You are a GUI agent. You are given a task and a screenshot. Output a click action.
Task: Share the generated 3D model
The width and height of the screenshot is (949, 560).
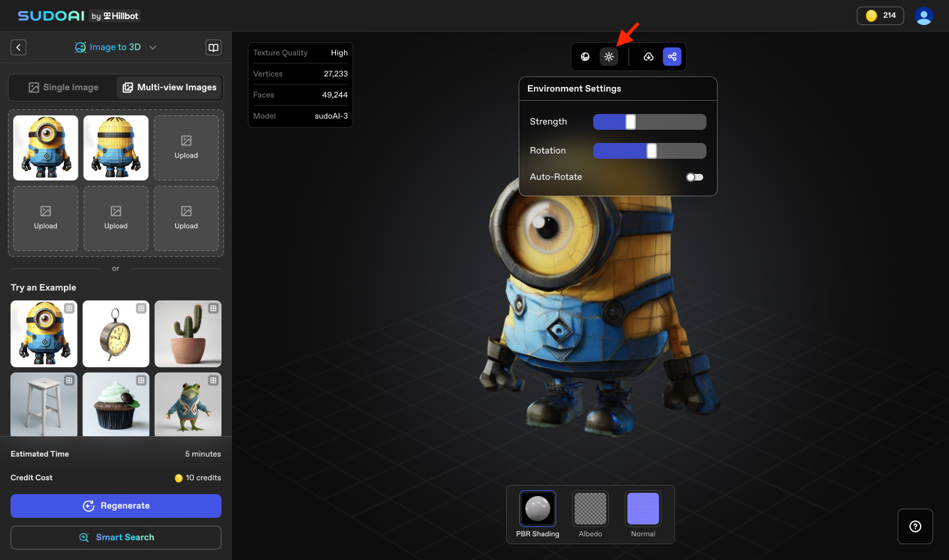point(672,57)
